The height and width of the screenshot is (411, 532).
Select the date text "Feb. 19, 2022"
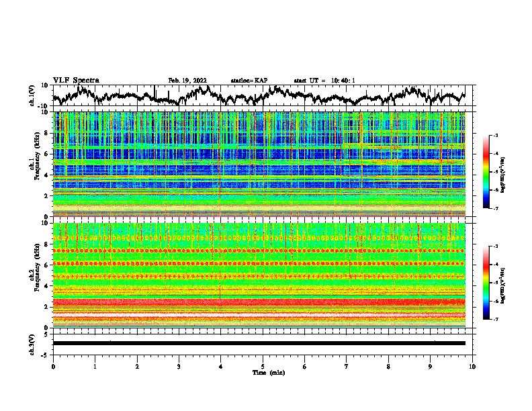(x=187, y=81)
